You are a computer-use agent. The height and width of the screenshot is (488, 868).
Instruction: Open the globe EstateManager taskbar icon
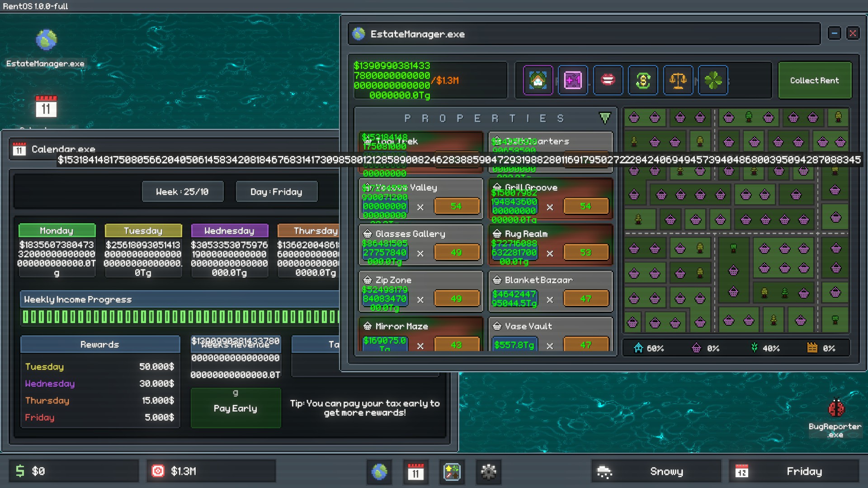pyautogui.click(x=379, y=472)
